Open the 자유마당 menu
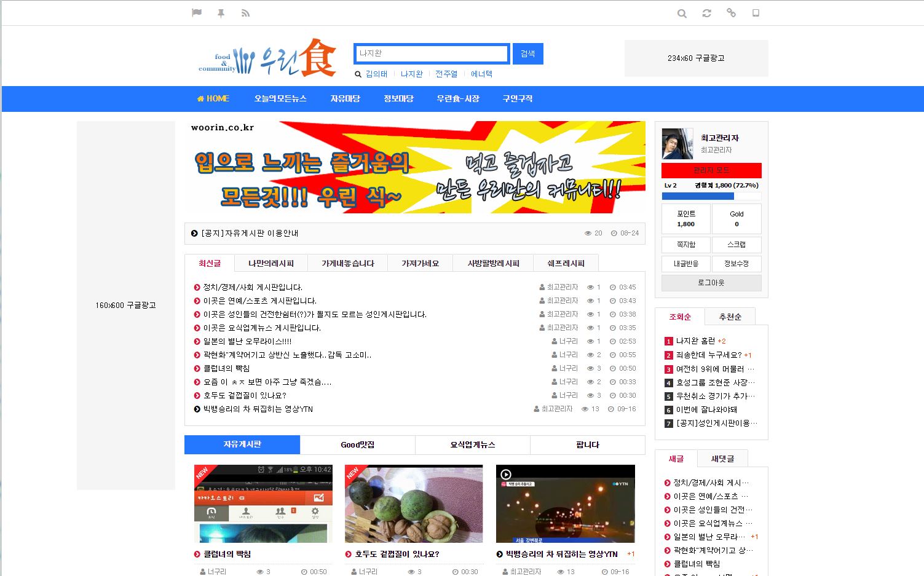The width and height of the screenshot is (924, 576). (x=345, y=98)
